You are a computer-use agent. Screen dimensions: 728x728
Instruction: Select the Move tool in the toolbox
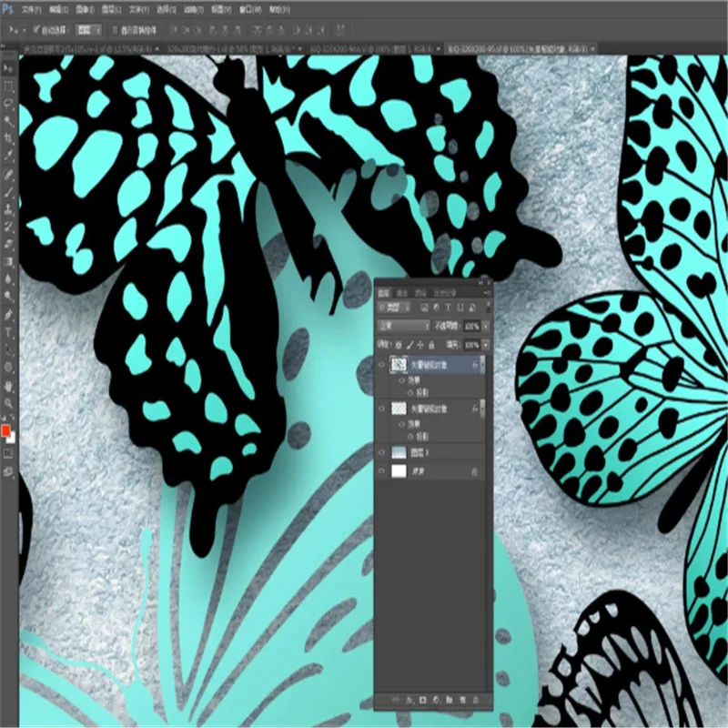point(8,69)
